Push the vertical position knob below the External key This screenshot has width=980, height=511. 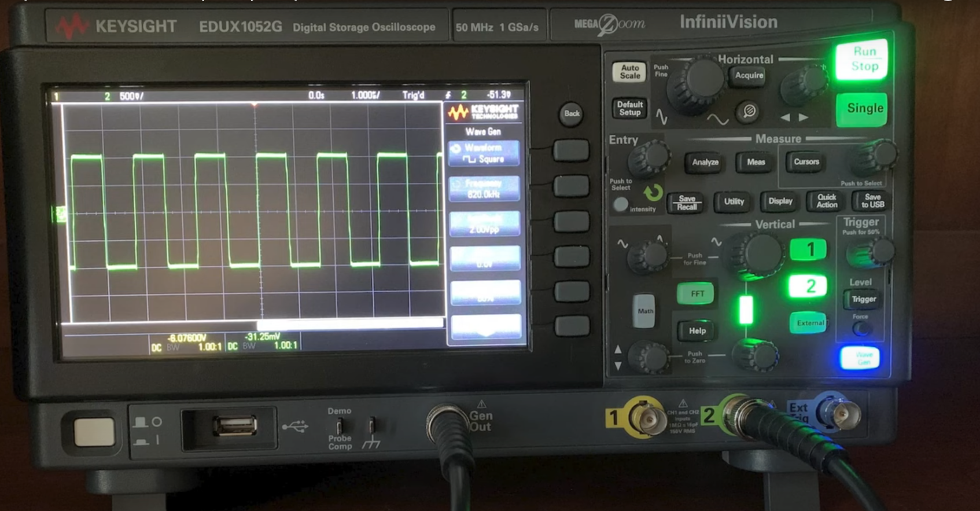755,354
